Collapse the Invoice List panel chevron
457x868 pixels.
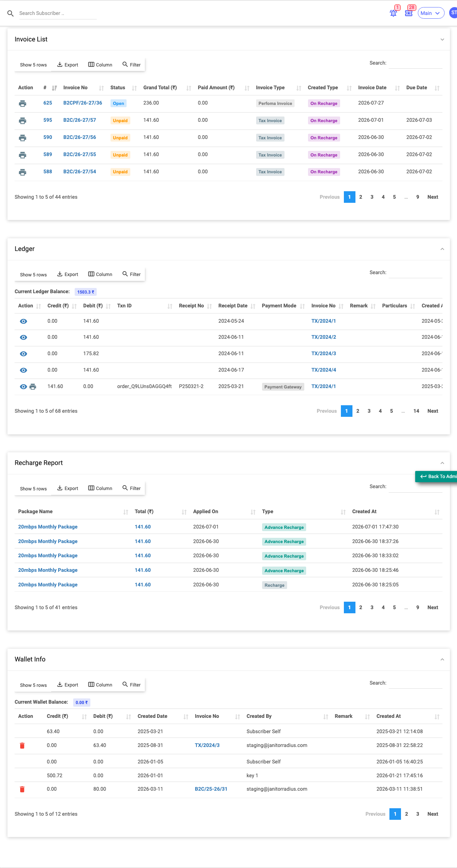click(442, 40)
